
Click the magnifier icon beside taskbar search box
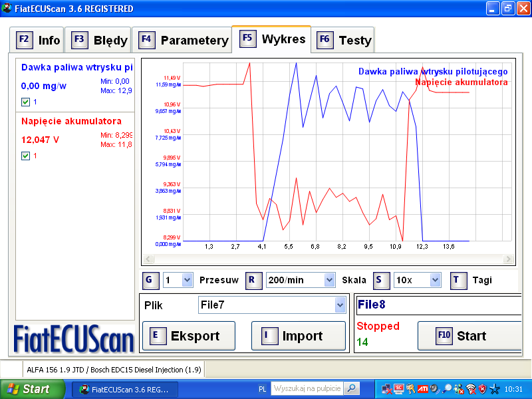point(352,388)
